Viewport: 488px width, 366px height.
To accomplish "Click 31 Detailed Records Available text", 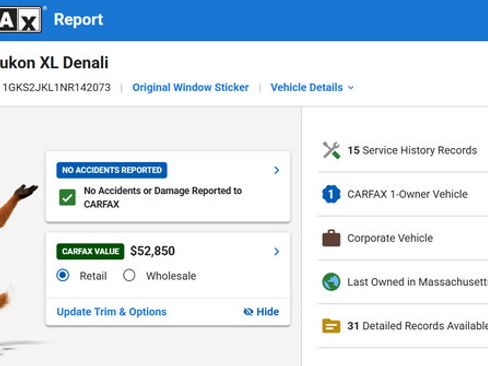I will click(x=418, y=326).
